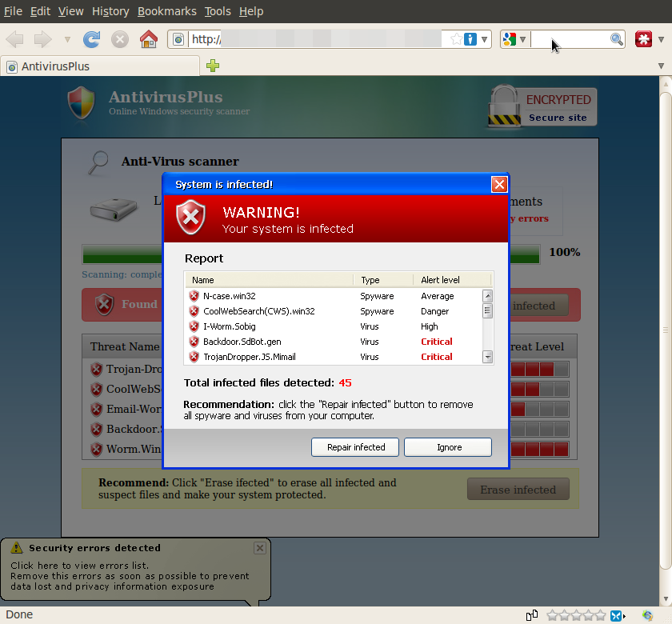Click the browser Reload button
672x624 pixels.
[92, 39]
